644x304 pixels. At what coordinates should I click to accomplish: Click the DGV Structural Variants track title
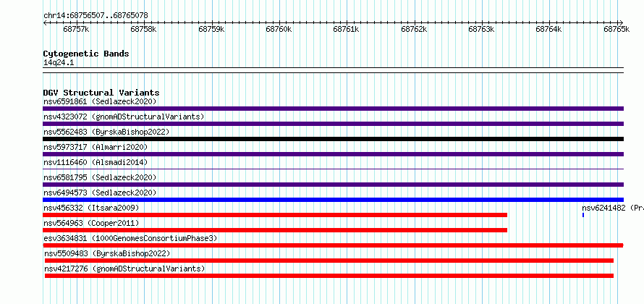coord(101,93)
